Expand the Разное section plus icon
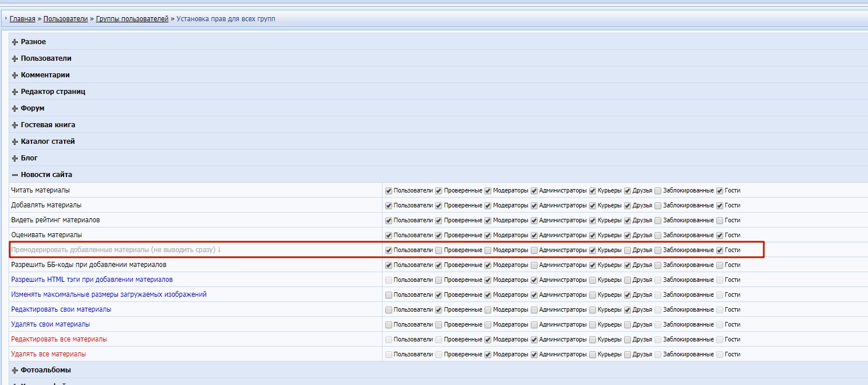The height and width of the screenshot is (385, 868). click(15, 42)
